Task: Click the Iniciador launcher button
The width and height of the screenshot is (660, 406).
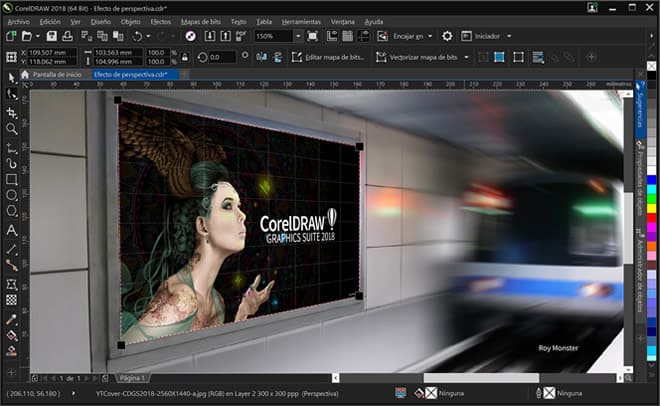Action: (487, 36)
